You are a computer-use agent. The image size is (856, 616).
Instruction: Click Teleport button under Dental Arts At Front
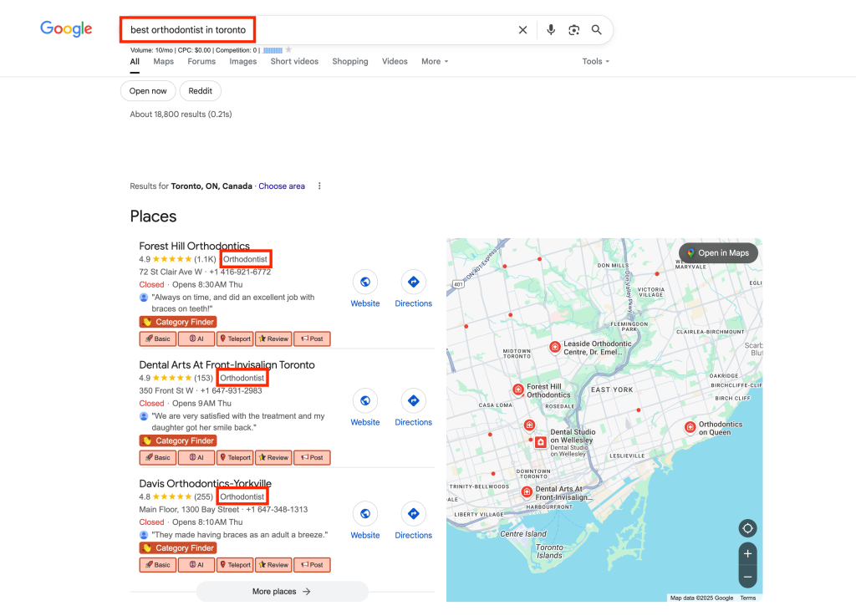235,458
